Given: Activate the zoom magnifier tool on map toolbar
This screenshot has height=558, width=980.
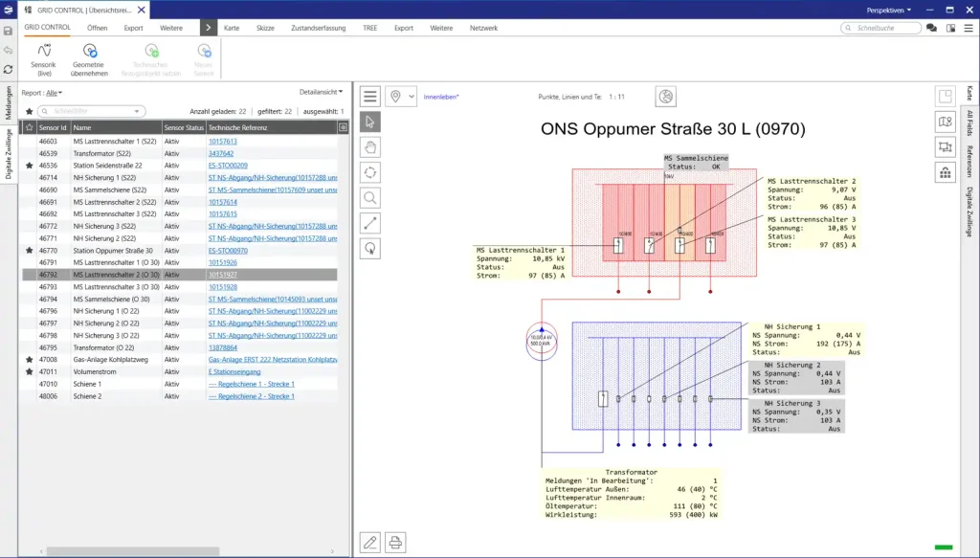Looking at the screenshot, I should point(369,197).
